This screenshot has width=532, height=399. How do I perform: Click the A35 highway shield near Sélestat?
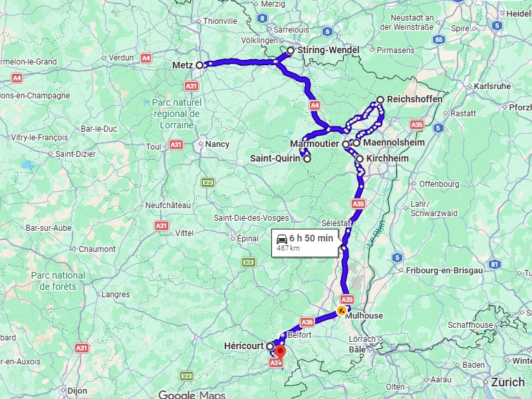point(358,203)
